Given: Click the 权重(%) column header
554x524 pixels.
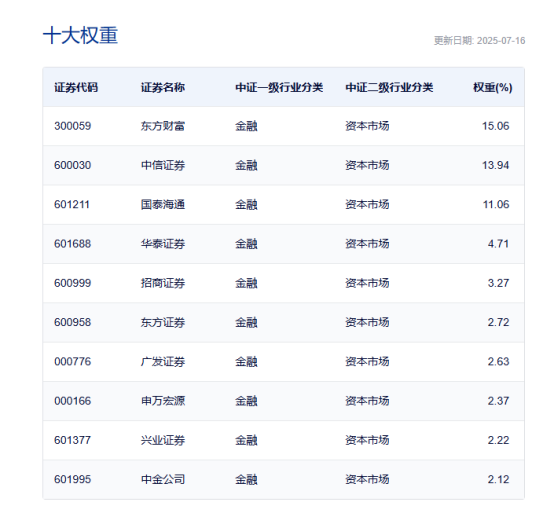Looking at the screenshot, I should (493, 87).
